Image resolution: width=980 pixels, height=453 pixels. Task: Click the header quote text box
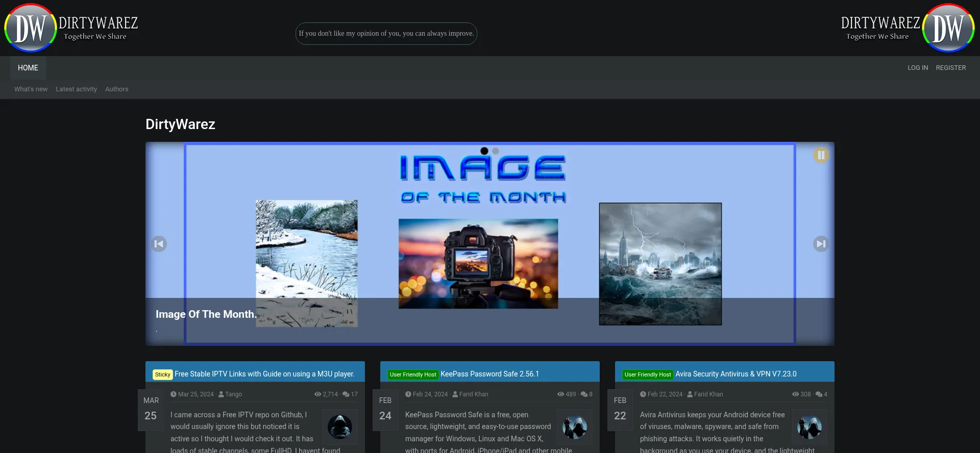point(386,34)
